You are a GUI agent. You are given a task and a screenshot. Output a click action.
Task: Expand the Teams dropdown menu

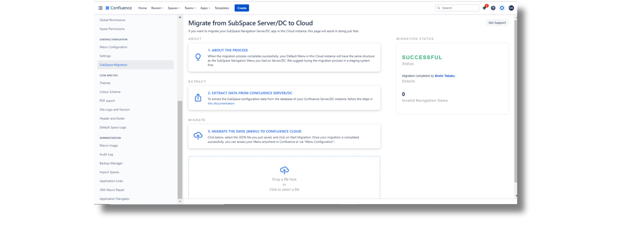[190, 8]
